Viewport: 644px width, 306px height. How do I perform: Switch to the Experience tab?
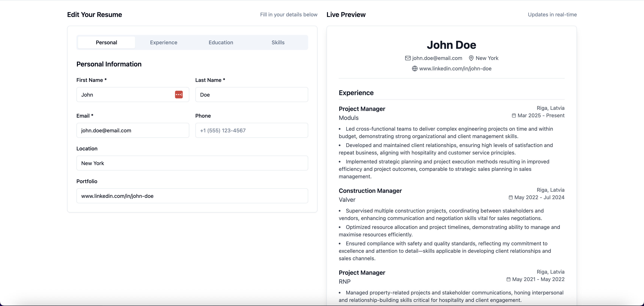(x=163, y=42)
